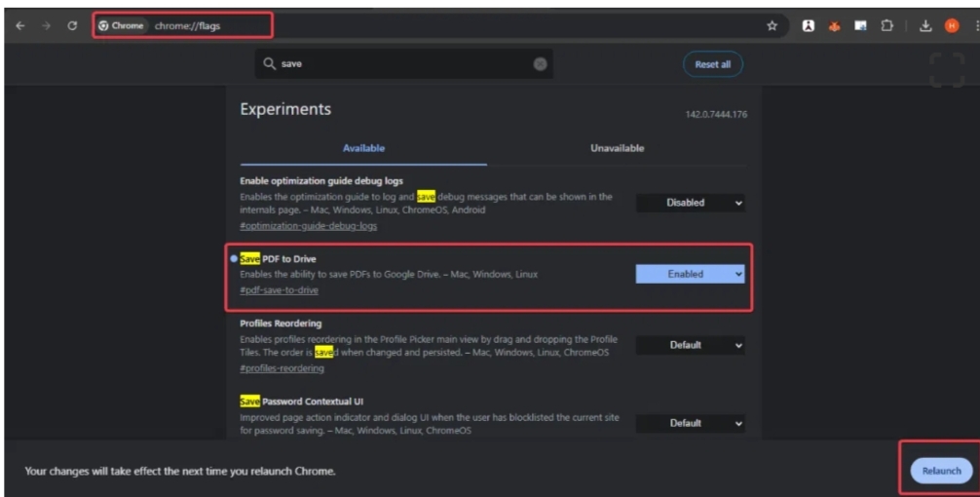Image resolution: width=980 pixels, height=497 pixels.
Task: Open the #pdf-save-to-drive anchor link
Action: (x=279, y=290)
